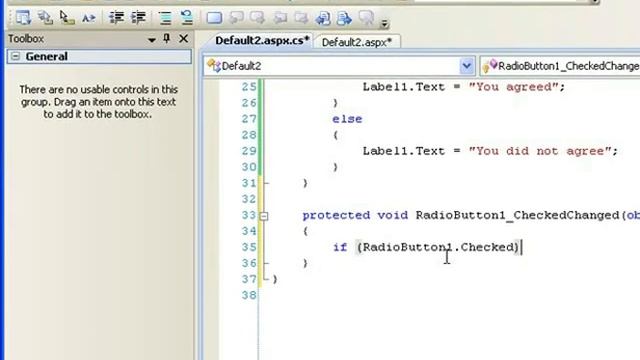Click Label1.Text on line 25

(x=403, y=87)
